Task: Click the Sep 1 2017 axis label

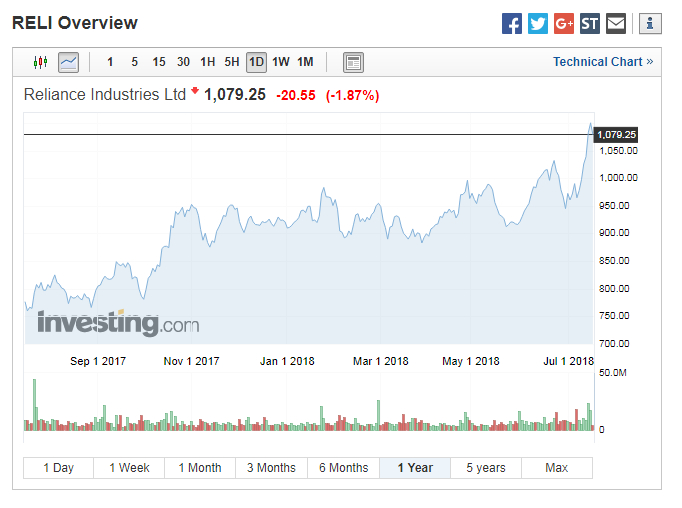Action: click(x=98, y=361)
